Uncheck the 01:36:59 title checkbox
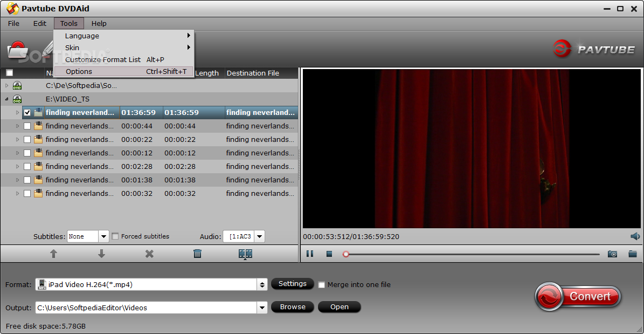This screenshot has width=644, height=334. click(27, 112)
